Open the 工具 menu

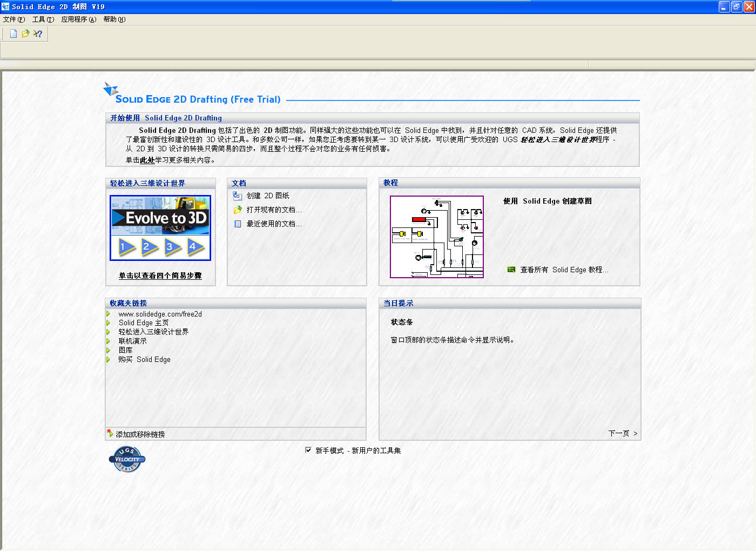[x=43, y=19]
